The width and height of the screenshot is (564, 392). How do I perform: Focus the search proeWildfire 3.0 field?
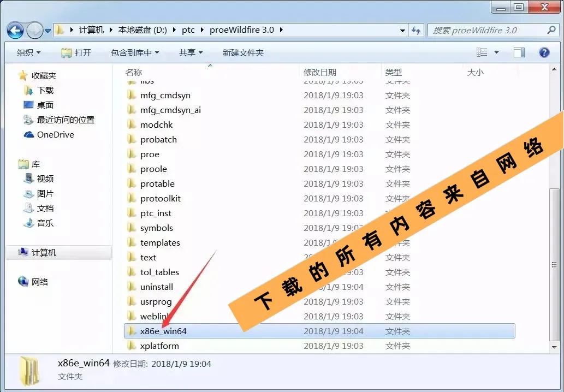coord(488,31)
